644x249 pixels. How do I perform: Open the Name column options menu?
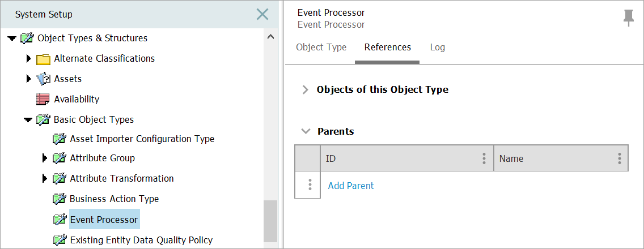[619, 158]
